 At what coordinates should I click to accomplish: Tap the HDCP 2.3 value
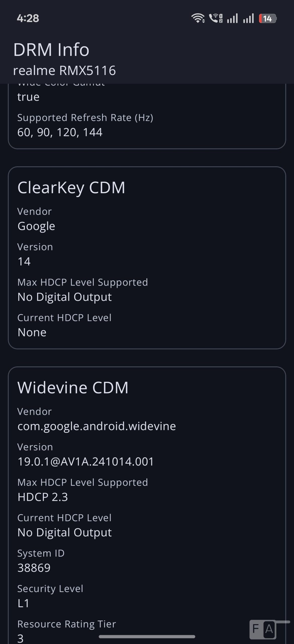tap(43, 497)
